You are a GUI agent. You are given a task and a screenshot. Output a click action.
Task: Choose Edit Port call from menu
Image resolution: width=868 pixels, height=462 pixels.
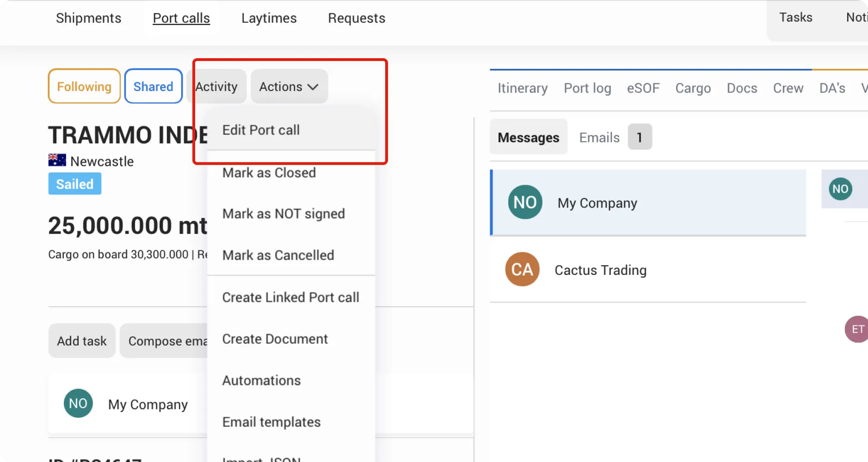click(x=291, y=130)
